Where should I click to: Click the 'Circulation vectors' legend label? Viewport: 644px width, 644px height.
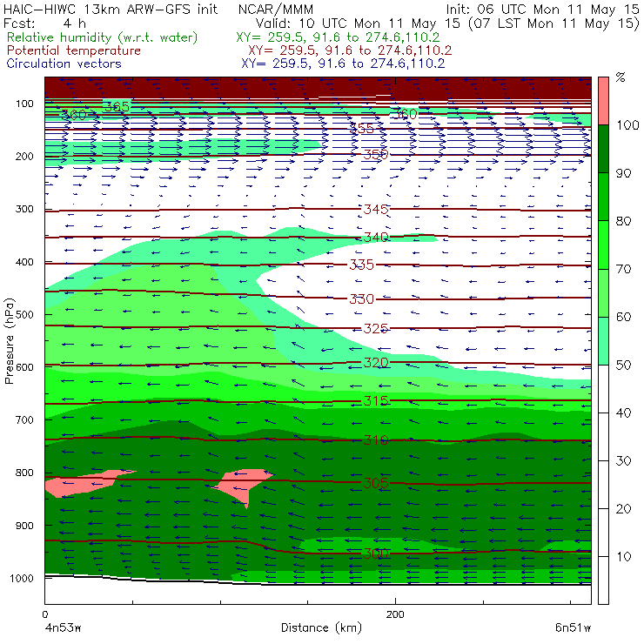click(64, 64)
